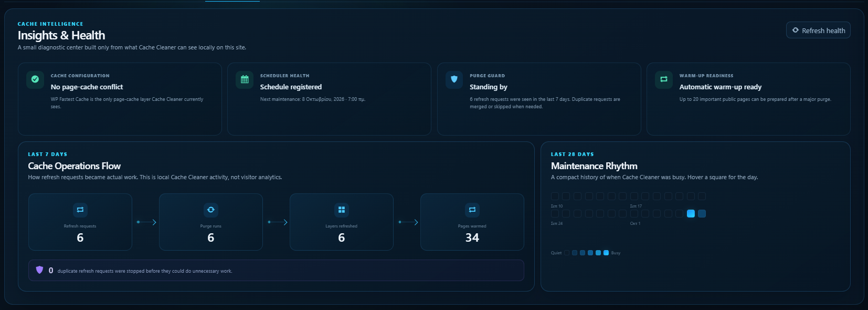This screenshot has height=310, width=868.
Task: Click the Purge runs count 6
Action: click(x=211, y=237)
